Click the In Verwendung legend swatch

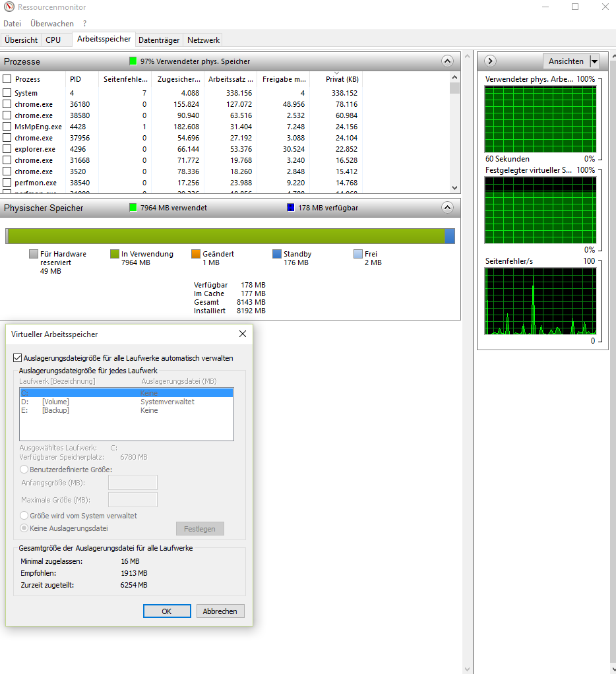point(114,254)
